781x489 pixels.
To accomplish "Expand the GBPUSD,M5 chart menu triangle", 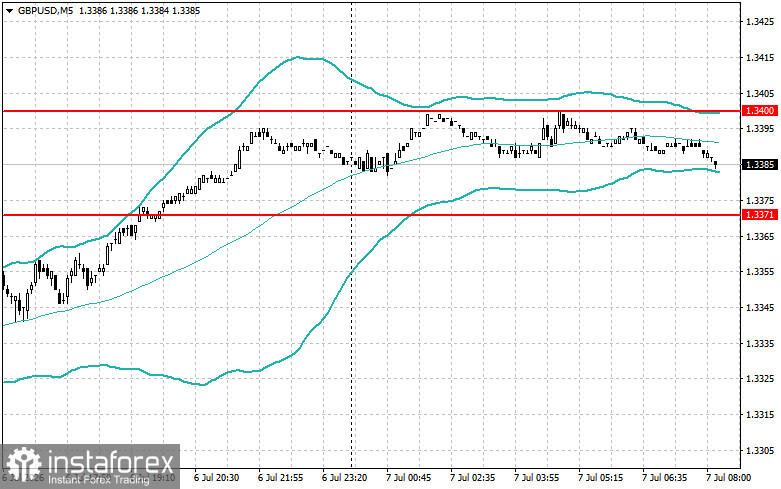I will 9,11.
